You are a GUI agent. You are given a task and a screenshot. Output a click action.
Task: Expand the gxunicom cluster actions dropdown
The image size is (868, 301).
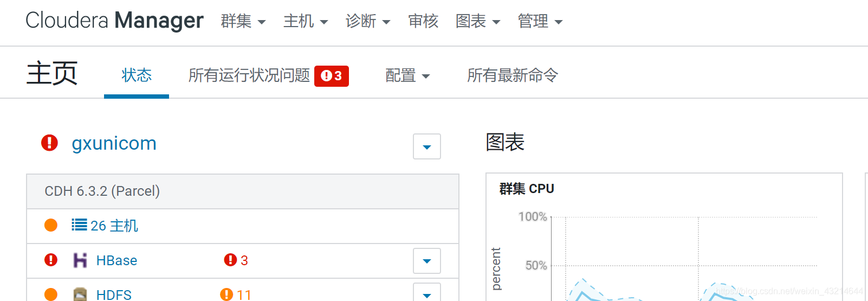click(x=427, y=146)
